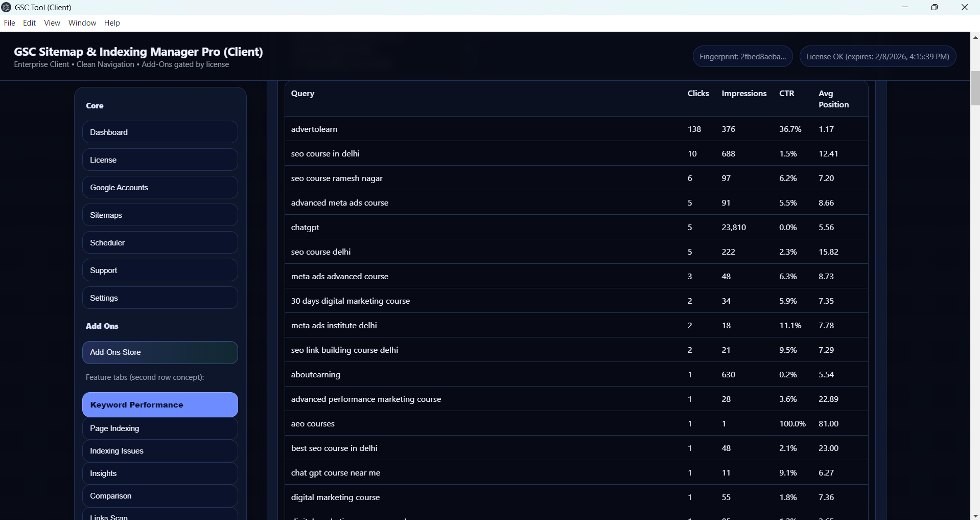This screenshot has width=980, height=520.
Task: Open the Add-Ons Store
Action: 160,353
